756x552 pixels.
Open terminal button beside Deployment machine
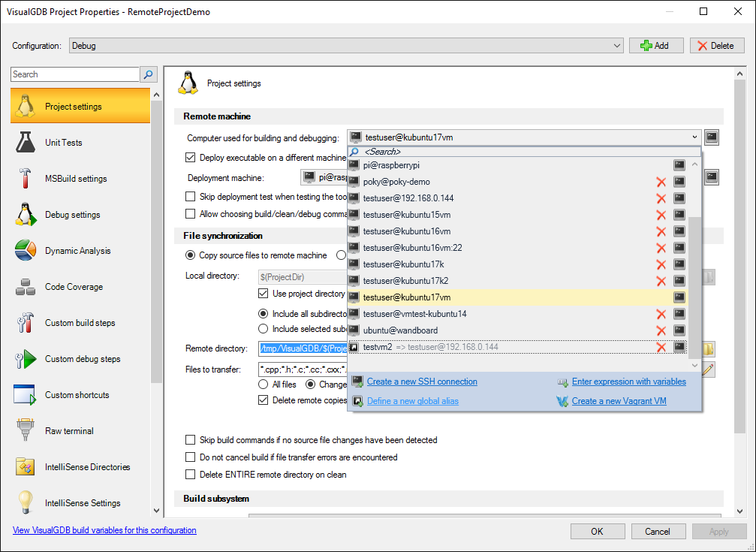712,177
